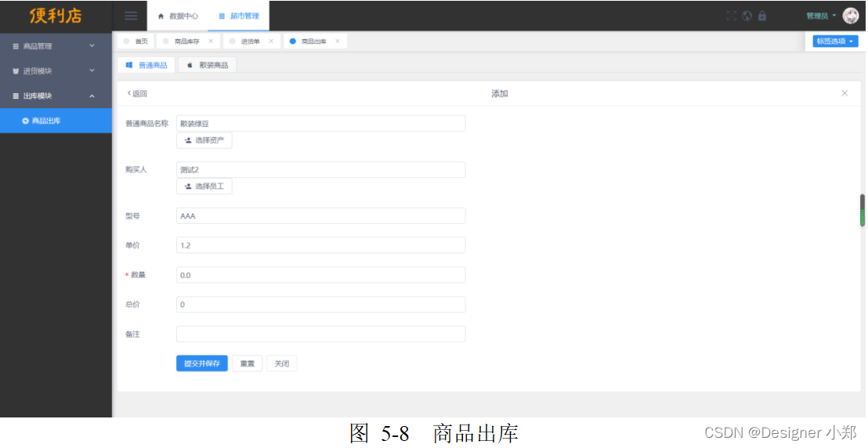This screenshot has width=868, height=448.
Task: Click the 返回 back link
Action: pyautogui.click(x=137, y=93)
